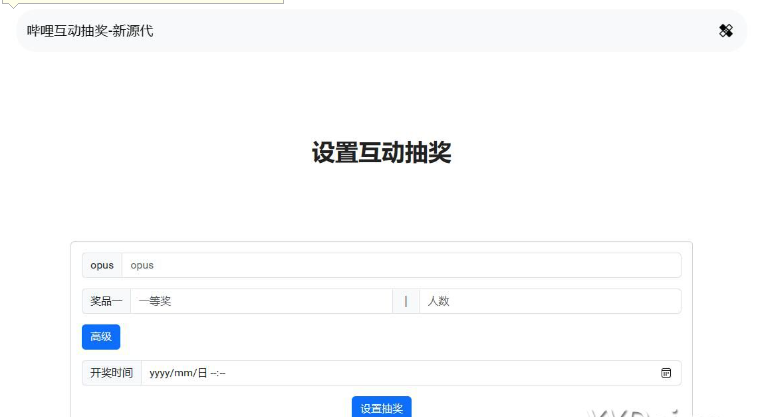Select the 人数 winner count input
This screenshot has height=417, width=765.
[550, 301]
